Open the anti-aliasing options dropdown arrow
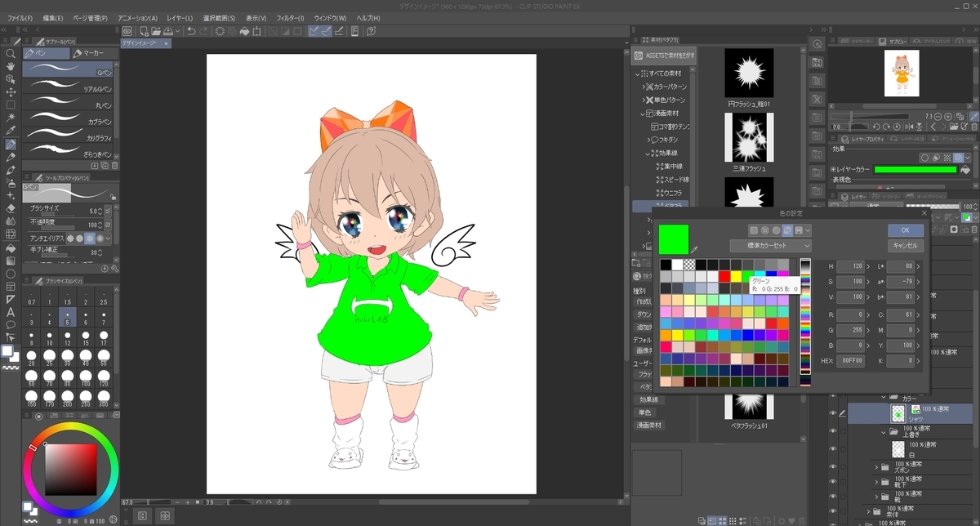The image size is (980, 526). pyautogui.click(x=109, y=238)
